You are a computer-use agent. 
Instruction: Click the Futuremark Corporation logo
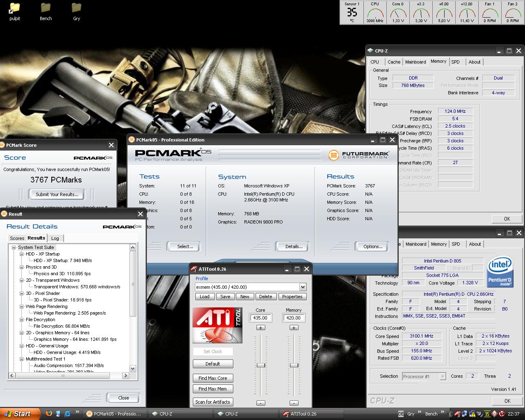point(359,155)
